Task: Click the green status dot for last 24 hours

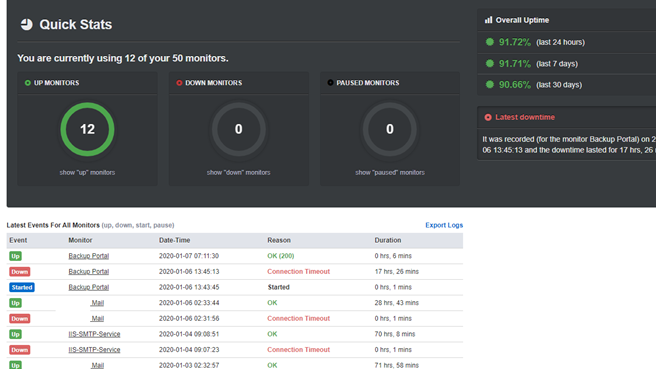Action: tap(489, 42)
